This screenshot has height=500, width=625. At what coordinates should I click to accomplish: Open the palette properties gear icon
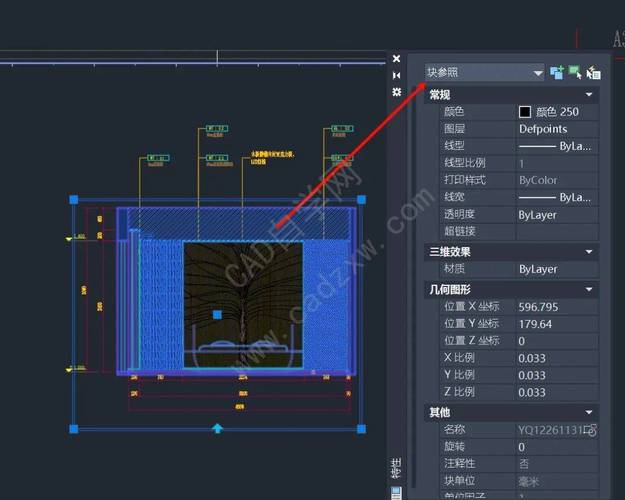397,91
